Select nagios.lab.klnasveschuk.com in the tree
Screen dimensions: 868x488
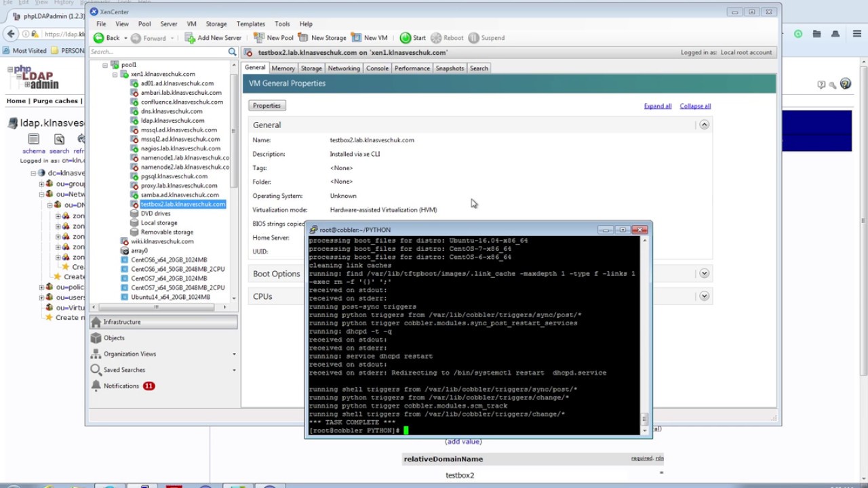pos(180,148)
